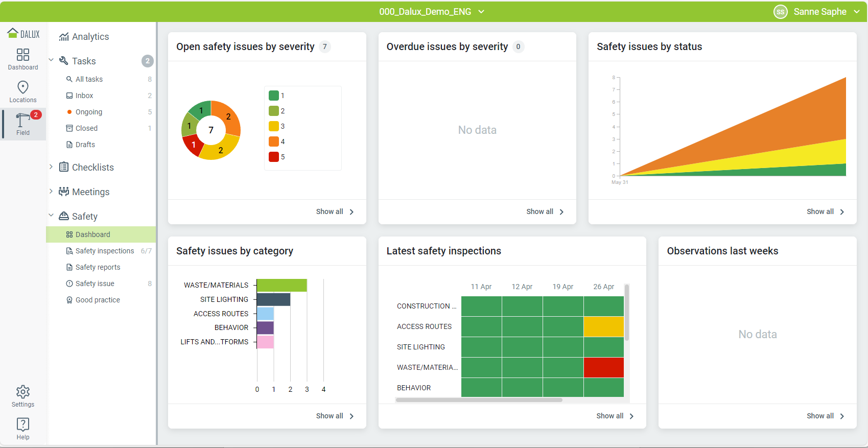Click the horizontal scrollbar under inspections grid
The image size is (868, 448).
(x=479, y=400)
